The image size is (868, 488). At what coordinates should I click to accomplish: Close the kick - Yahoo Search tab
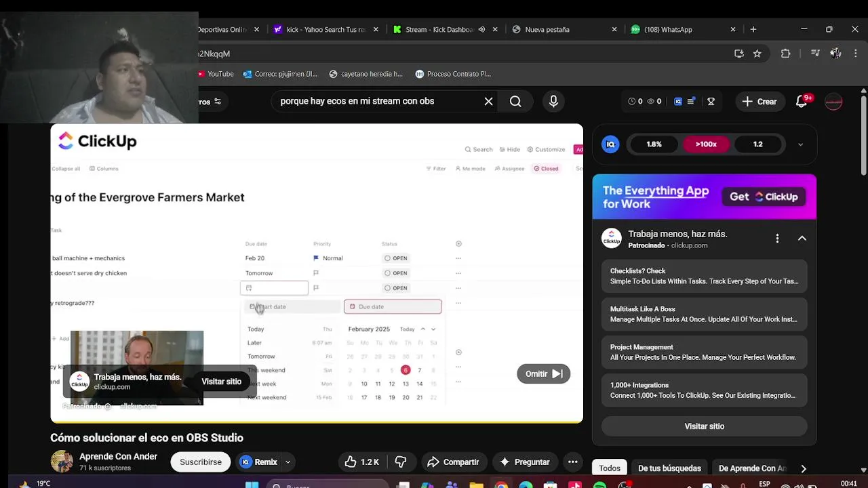point(376,30)
